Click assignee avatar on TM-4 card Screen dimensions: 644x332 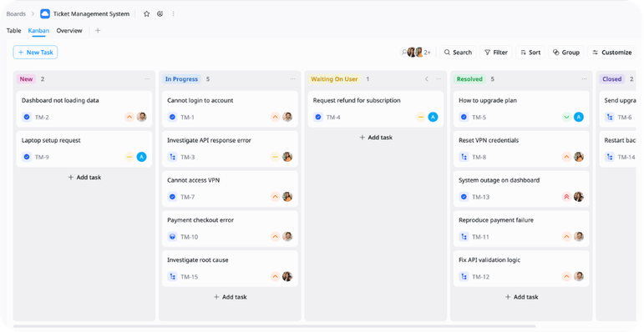[x=433, y=117]
